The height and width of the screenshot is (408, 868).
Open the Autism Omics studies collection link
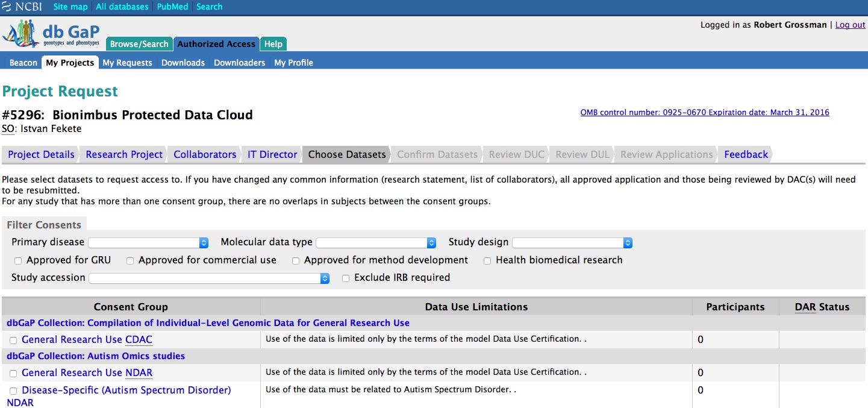(x=96, y=356)
